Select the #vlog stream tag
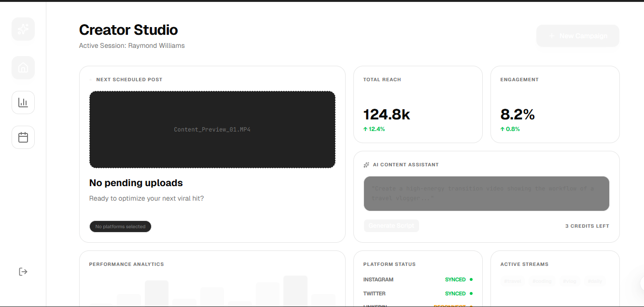Screen dimensions: 644x307 [570, 281]
